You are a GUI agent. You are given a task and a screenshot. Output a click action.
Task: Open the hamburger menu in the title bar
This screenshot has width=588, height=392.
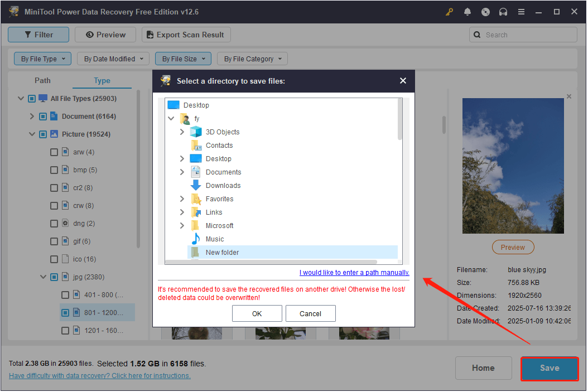(521, 11)
